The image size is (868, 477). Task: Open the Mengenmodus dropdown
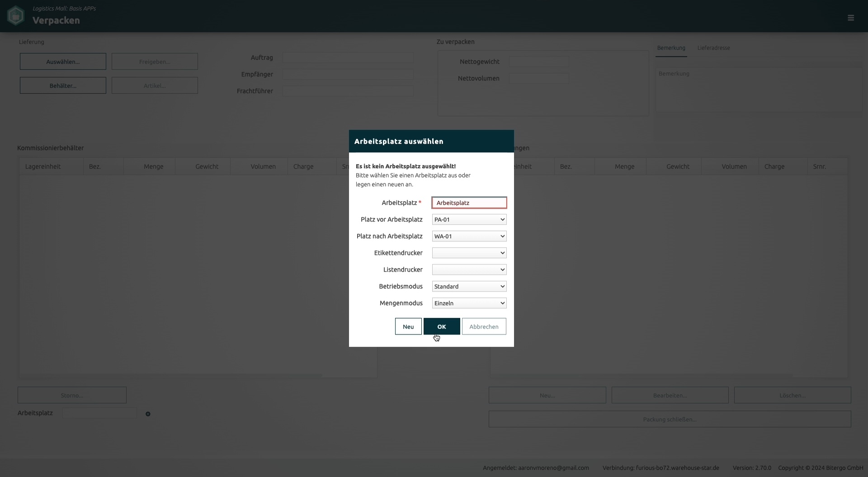click(469, 303)
